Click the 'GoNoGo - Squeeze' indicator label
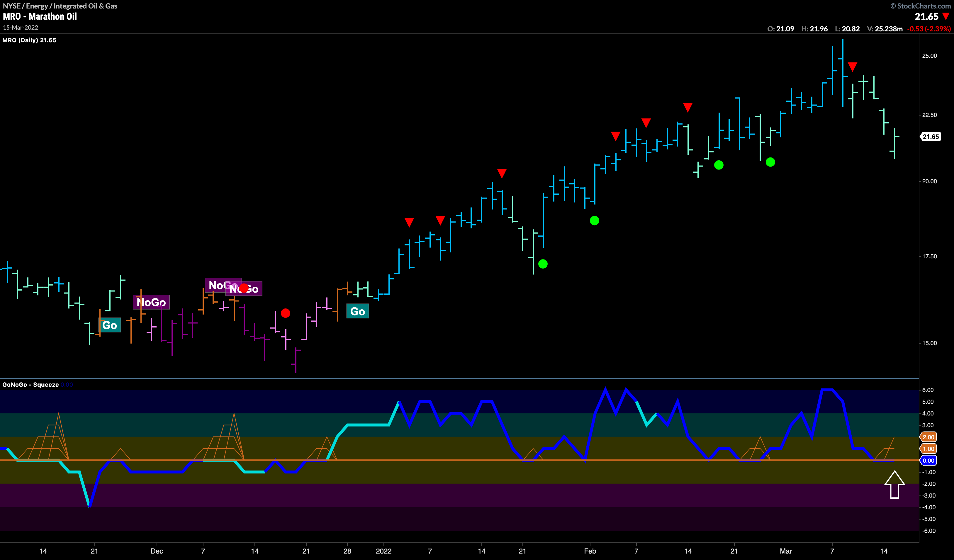 point(31,385)
